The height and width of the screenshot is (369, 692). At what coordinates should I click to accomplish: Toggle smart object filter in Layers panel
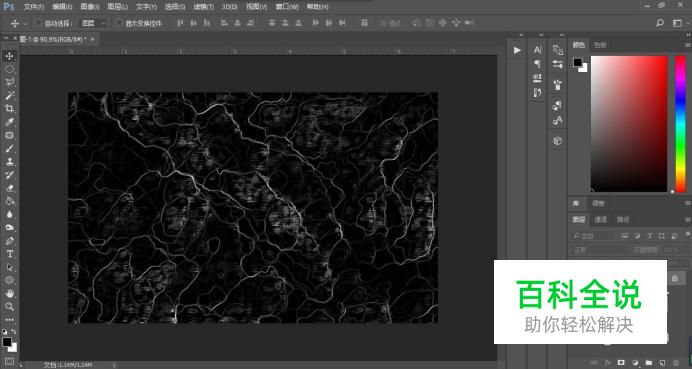click(x=674, y=236)
